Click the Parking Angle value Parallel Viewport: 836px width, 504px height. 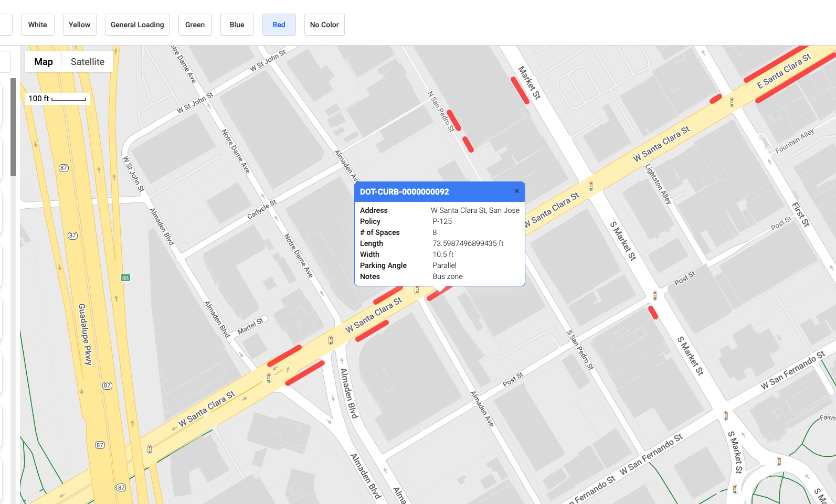tap(445, 265)
